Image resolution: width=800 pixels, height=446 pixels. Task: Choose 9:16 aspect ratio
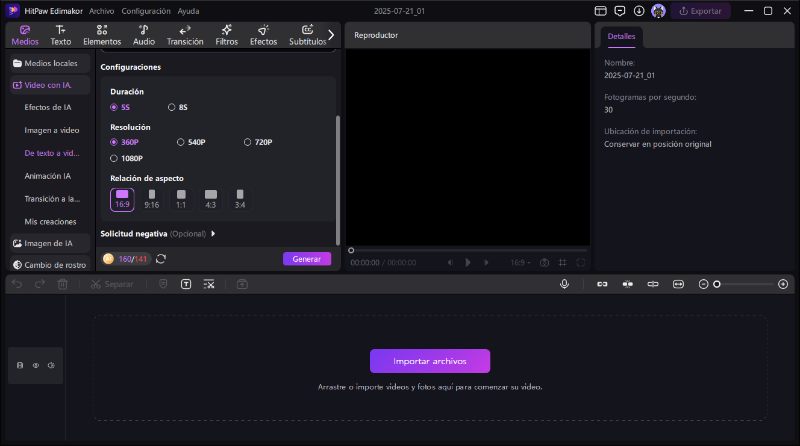[x=152, y=200]
